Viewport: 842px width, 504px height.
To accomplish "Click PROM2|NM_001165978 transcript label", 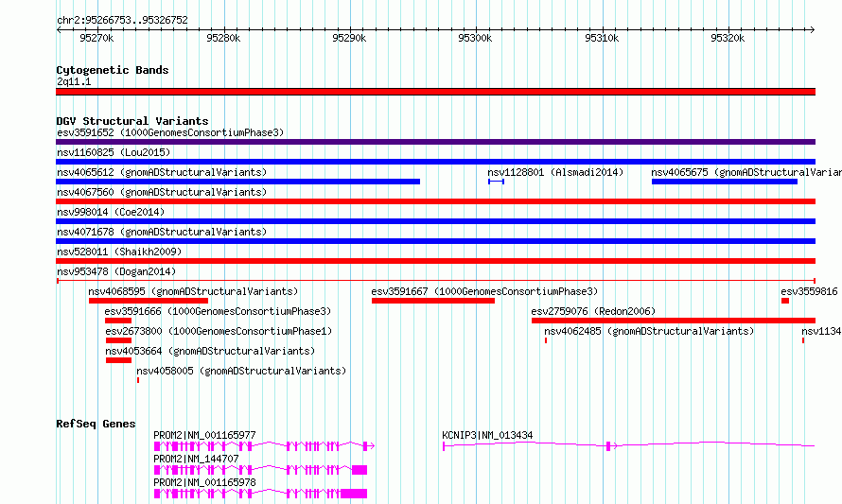I will (204, 482).
